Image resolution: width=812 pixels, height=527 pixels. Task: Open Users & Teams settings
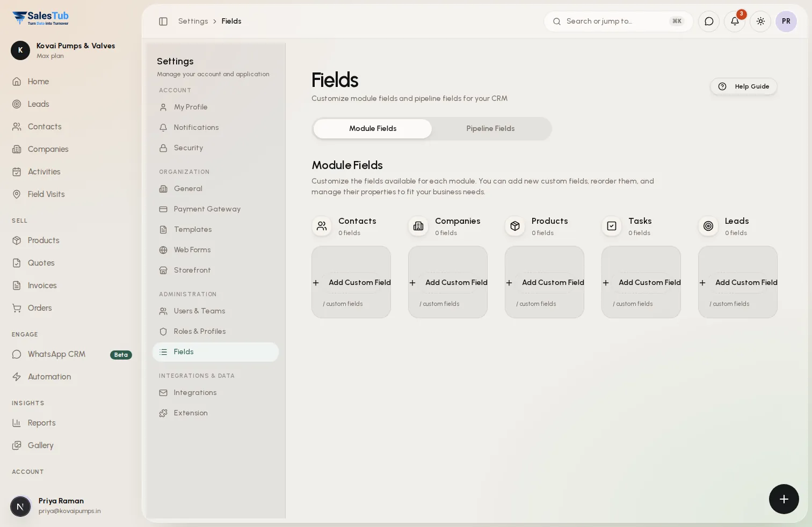pyautogui.click(x=215, y=311)
